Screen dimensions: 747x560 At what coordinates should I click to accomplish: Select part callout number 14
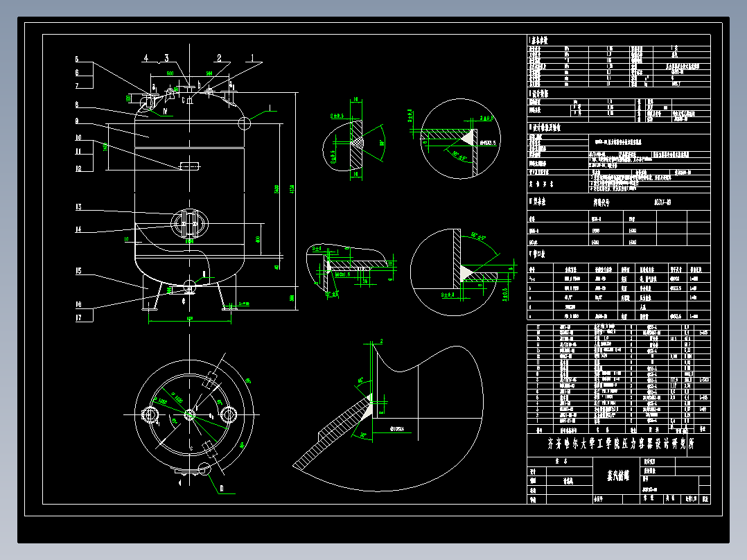[x=78, y=229]
